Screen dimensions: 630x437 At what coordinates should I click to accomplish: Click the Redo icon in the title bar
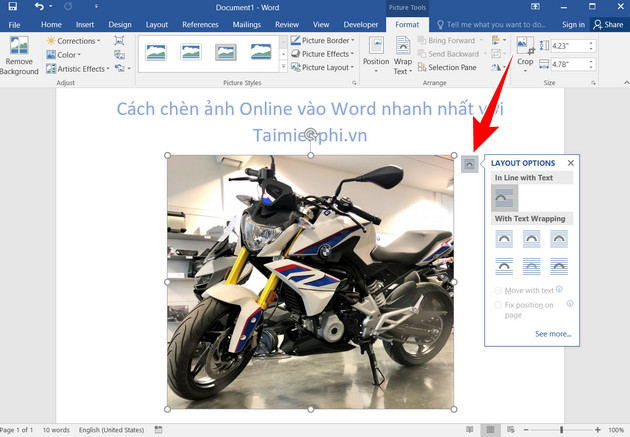tap(68, 6)
